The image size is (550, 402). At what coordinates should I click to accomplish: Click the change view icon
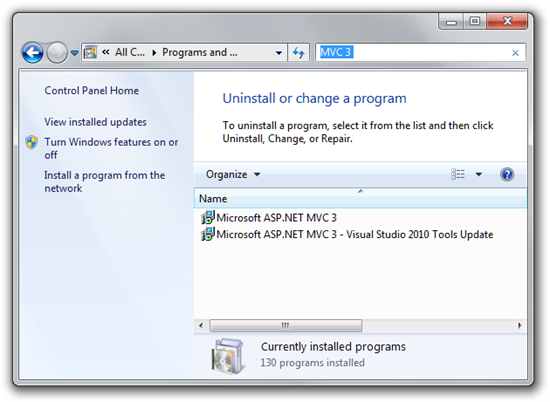(458, 174)
